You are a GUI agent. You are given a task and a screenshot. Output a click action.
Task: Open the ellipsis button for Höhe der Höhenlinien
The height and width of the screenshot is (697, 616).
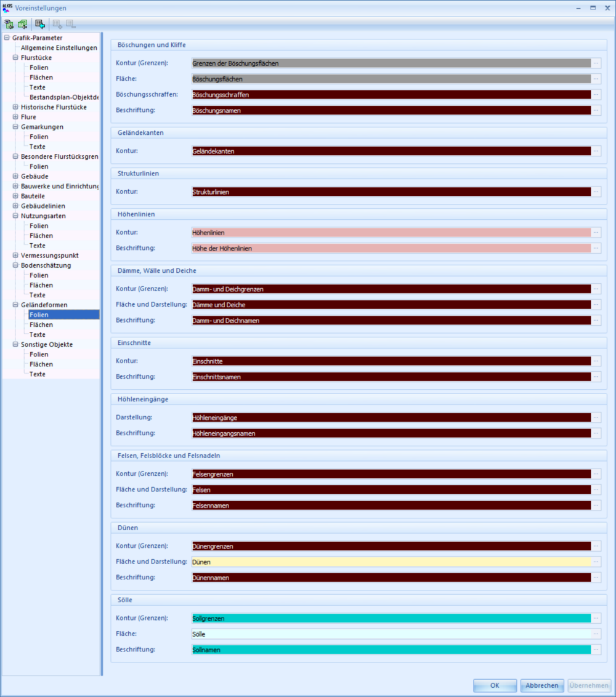coord(596,249)
